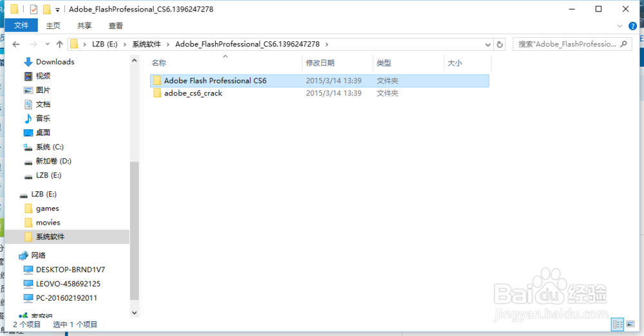Image resolution: width=644 pixels, height=336 pixels.
Task: Expand breadcrumb arrow after Adobe_FlashProfessional_CS6.1396247278
Action: coord(327,44)
